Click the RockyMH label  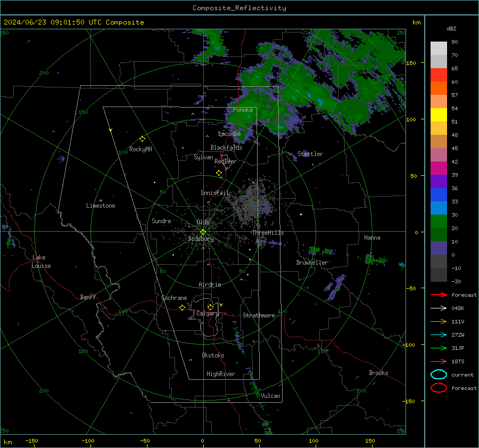[x=141, y=149]
